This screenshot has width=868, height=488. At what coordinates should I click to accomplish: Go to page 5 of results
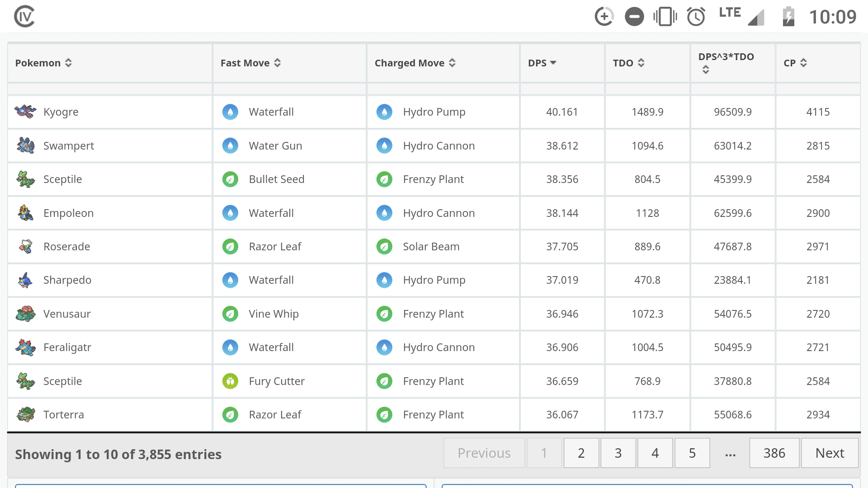(693, 453)
